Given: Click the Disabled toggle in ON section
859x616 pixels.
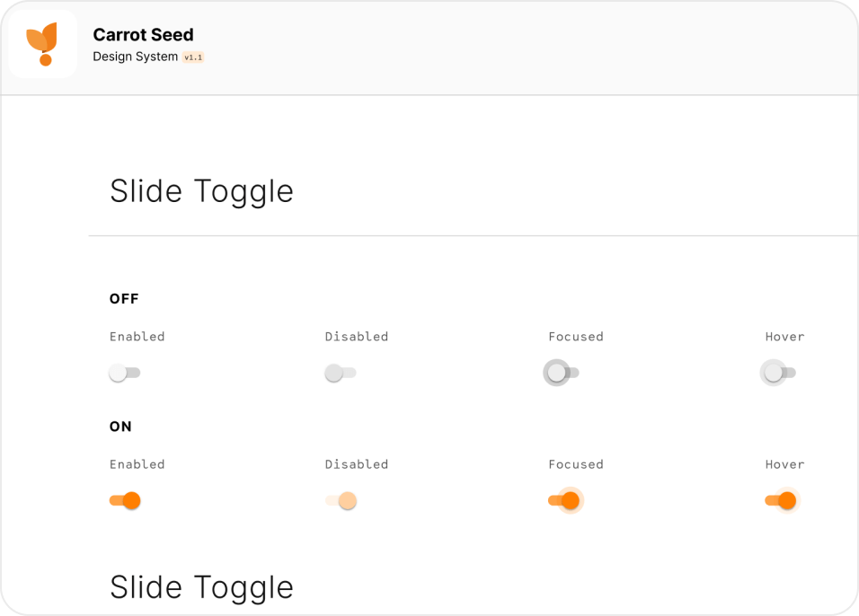Looking at the screenshot, I should click(x=341, y=500).
